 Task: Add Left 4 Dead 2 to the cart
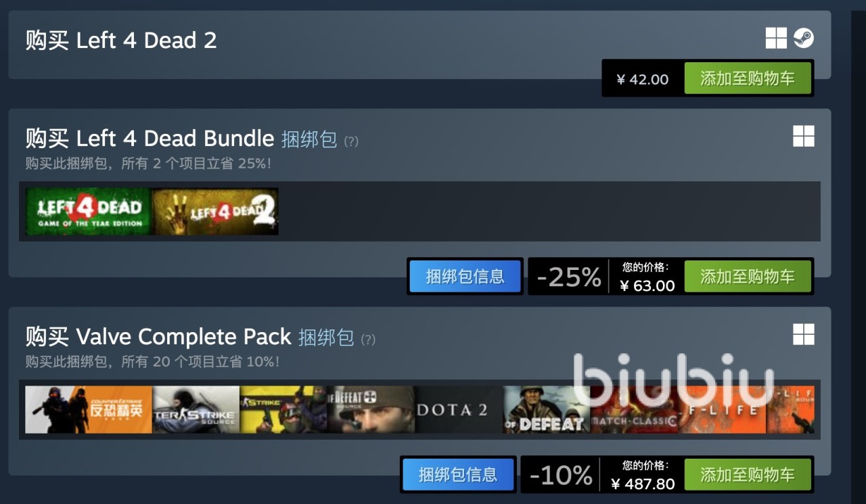(x=748, y=78)
